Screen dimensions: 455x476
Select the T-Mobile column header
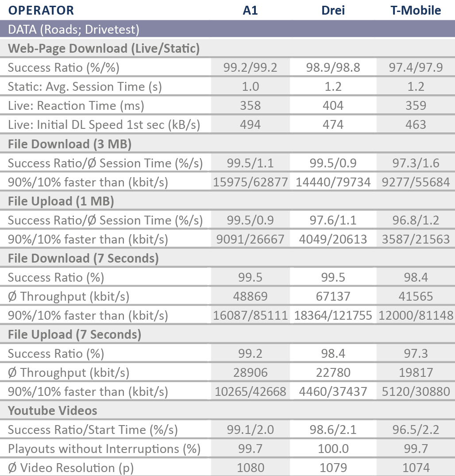coord(416,10)
